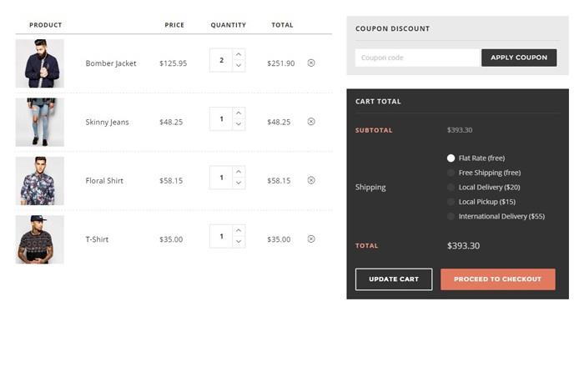The width and height of the screenshot is (584, 392).
Task: Decrease Floral Shirt quantity with down arrow
Action: point(239,183)
